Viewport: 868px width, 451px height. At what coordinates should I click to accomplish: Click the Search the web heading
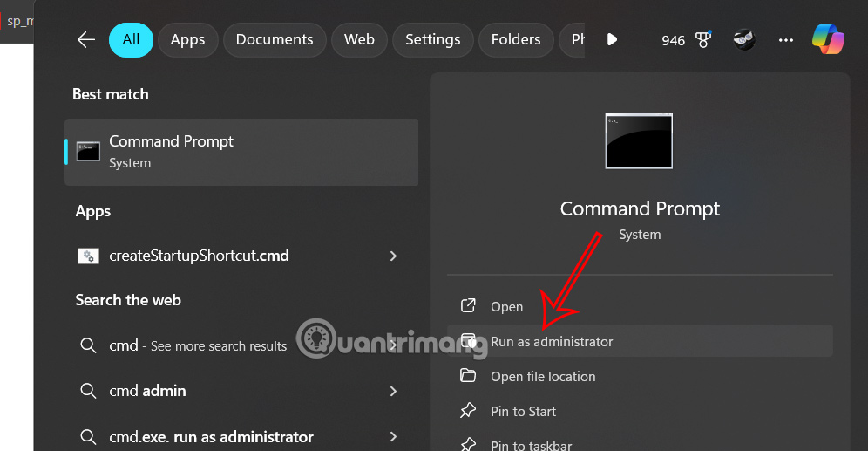point(128,300)
